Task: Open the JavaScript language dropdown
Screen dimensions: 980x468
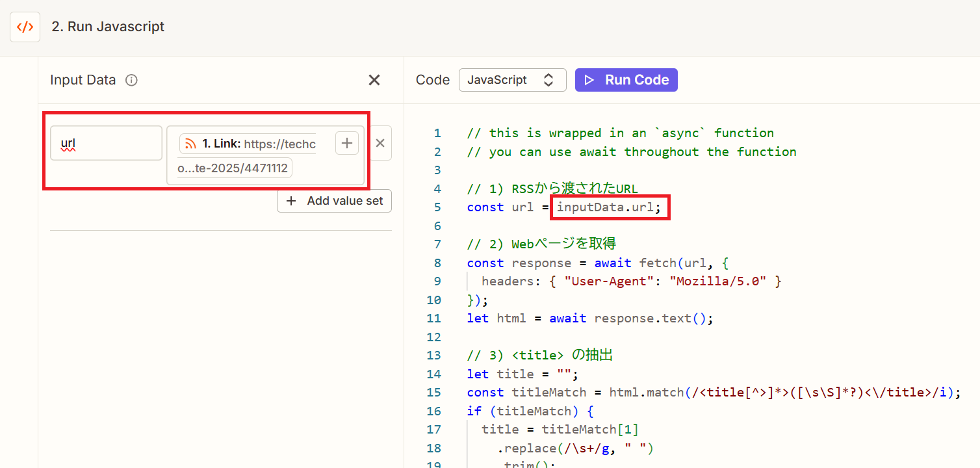Action: tap(513, 80)
